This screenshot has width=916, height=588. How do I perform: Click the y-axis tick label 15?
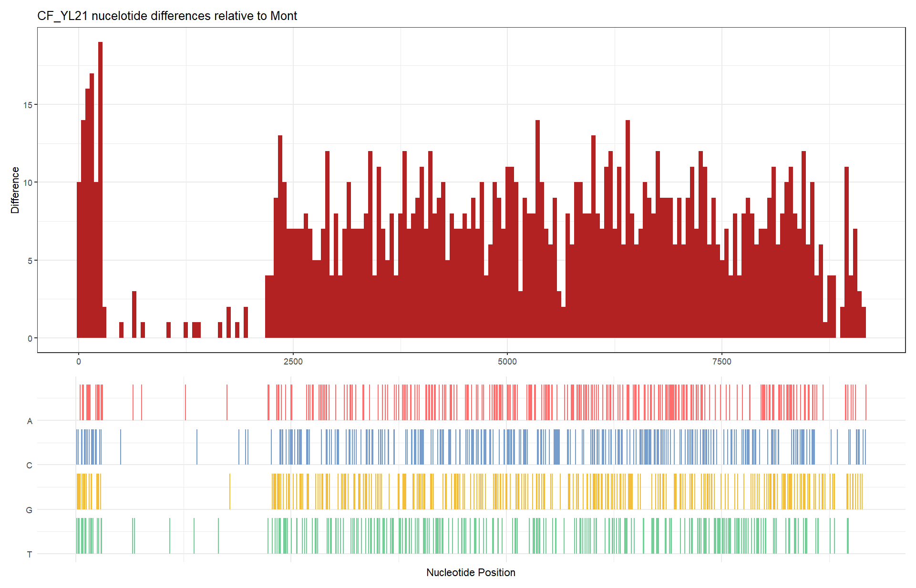(28, 105)
